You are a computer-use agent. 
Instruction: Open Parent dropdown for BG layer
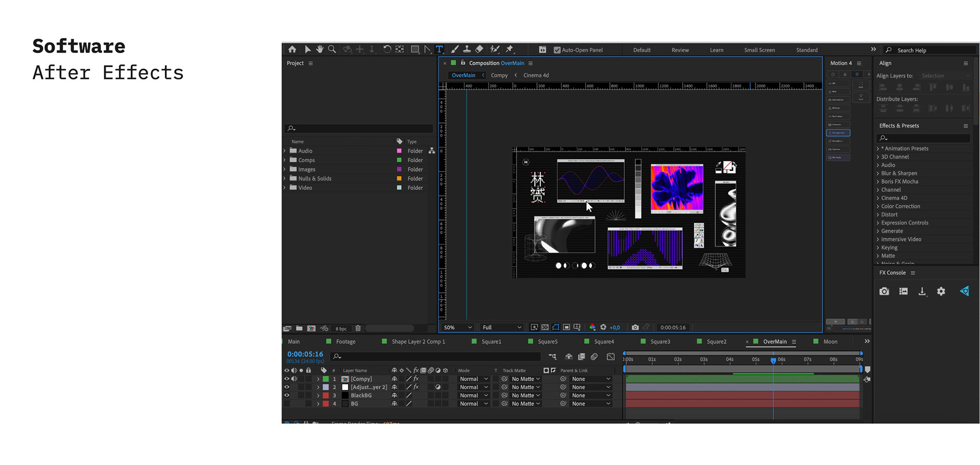coord(591,403)
